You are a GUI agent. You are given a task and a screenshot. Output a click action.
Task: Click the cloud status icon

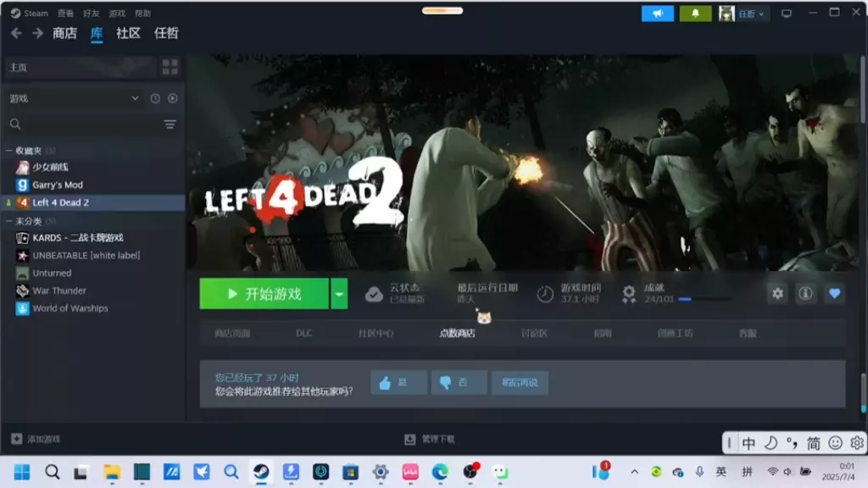pyautogui.click(x=374, y=294)
